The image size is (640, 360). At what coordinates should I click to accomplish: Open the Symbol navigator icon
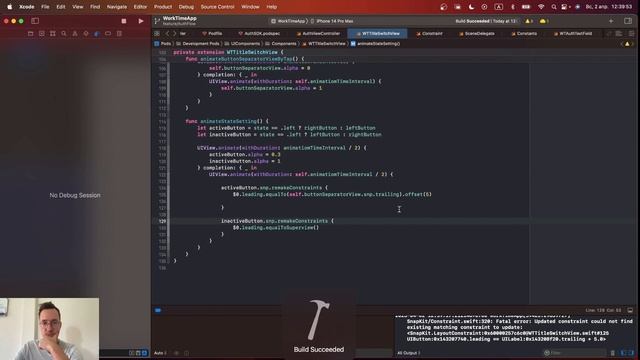coord(53,33)
